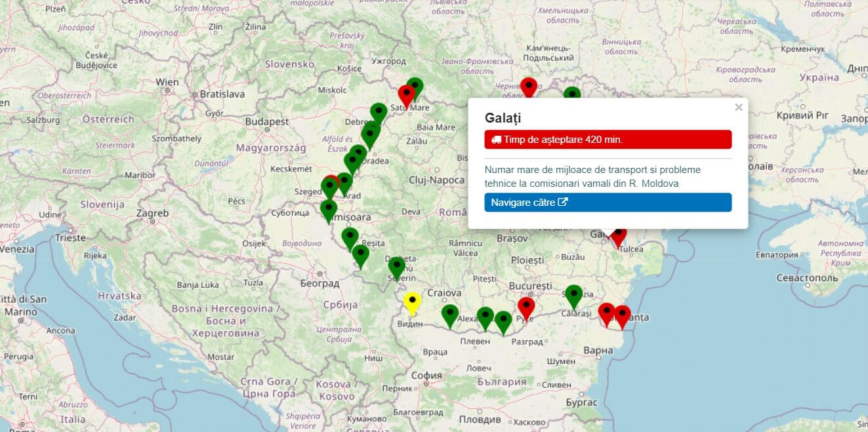Click the red marker at Satu Mare
Viewport: 868px width, 432px height.
[x=406, y=95]
